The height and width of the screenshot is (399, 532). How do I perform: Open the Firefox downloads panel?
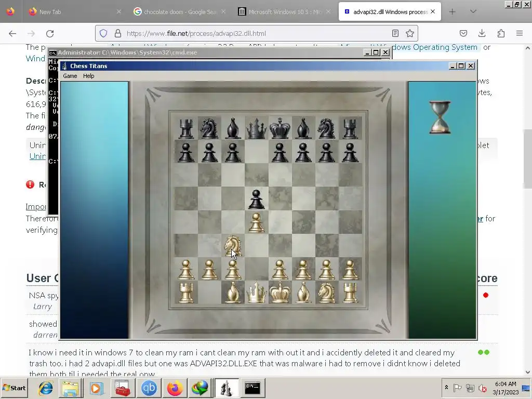click(x=482, y=33)
